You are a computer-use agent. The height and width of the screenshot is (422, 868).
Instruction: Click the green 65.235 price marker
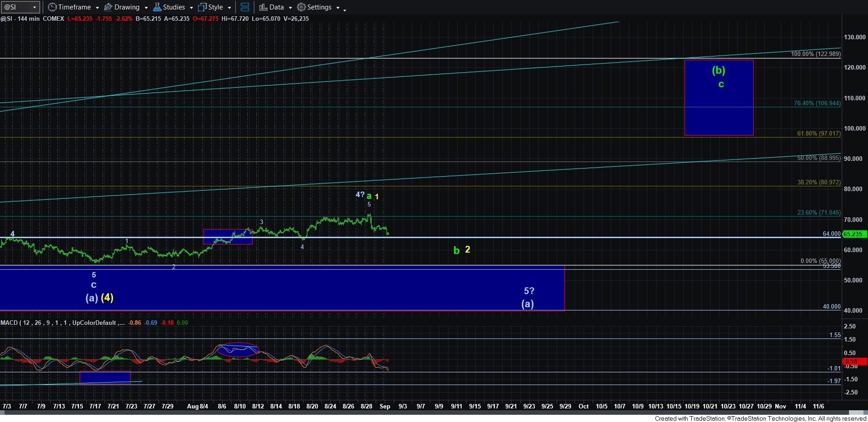pos(853,234)
